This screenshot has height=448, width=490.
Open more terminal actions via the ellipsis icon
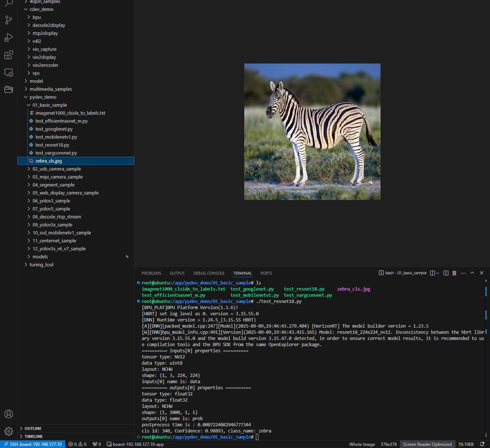click(x=463, y=273)
